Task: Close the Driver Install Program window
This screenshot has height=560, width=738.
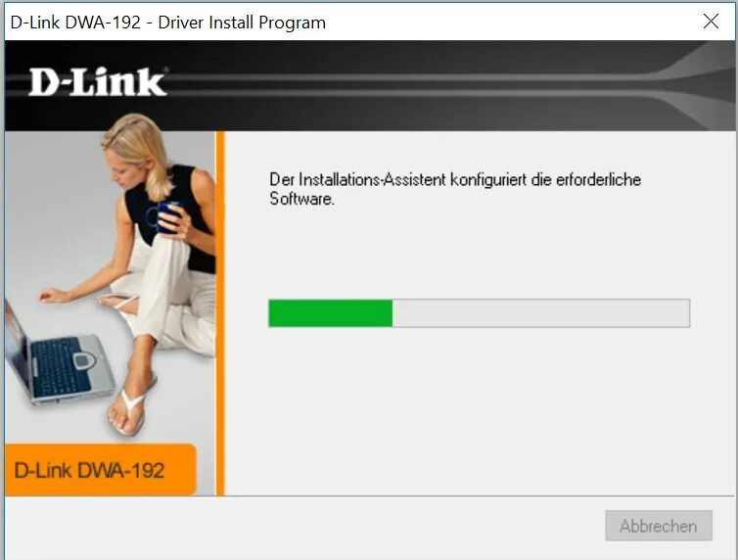Action: 711,22
